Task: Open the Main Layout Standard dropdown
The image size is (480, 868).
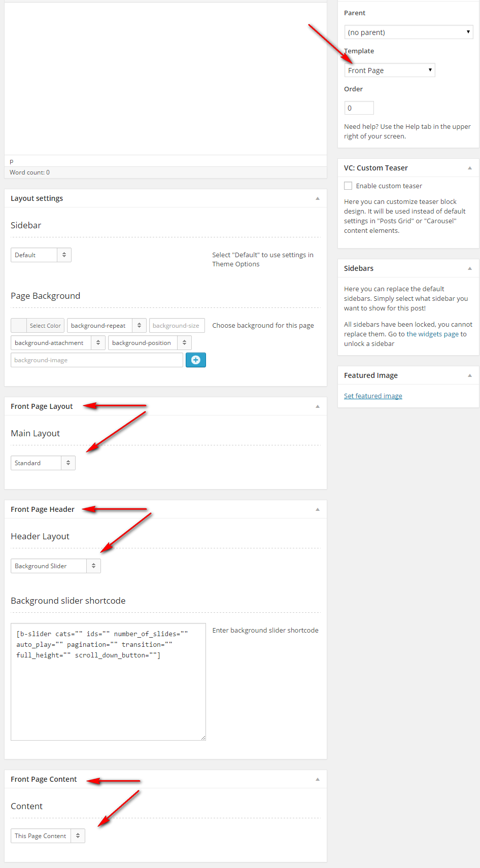Action: pyautogui.click(x=43, y=463)
